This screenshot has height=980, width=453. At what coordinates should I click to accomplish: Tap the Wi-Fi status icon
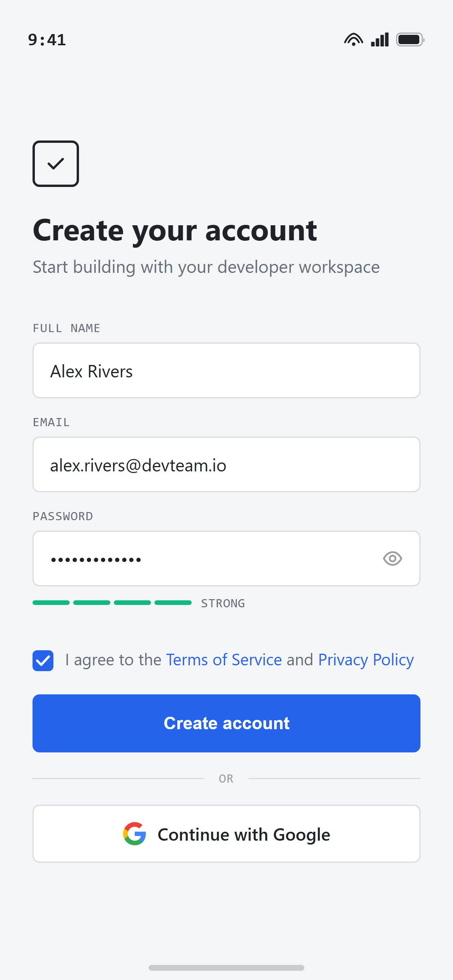click(x=353, y=39)
